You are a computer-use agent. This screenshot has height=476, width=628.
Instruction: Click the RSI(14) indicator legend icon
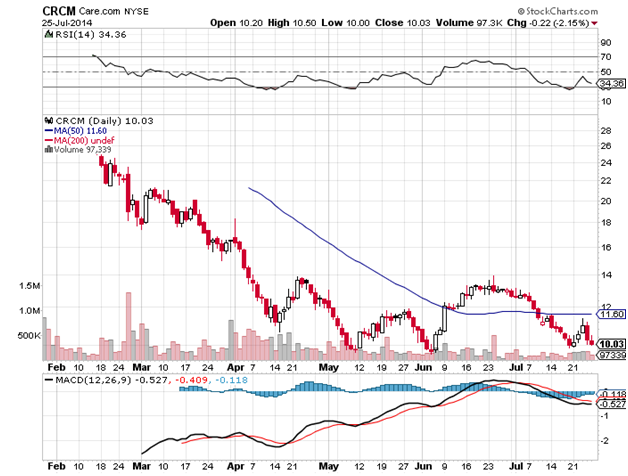click(48, 33)
